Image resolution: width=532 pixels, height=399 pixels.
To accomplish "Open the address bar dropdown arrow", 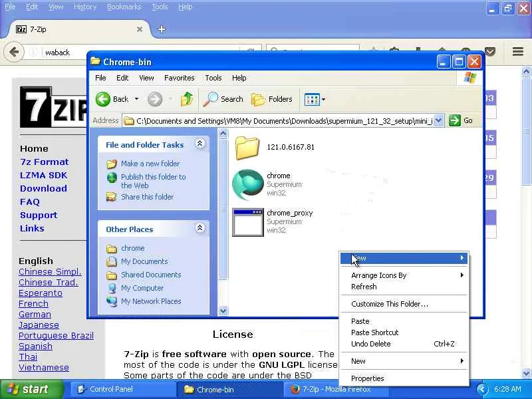I will (x=438, y=120).
